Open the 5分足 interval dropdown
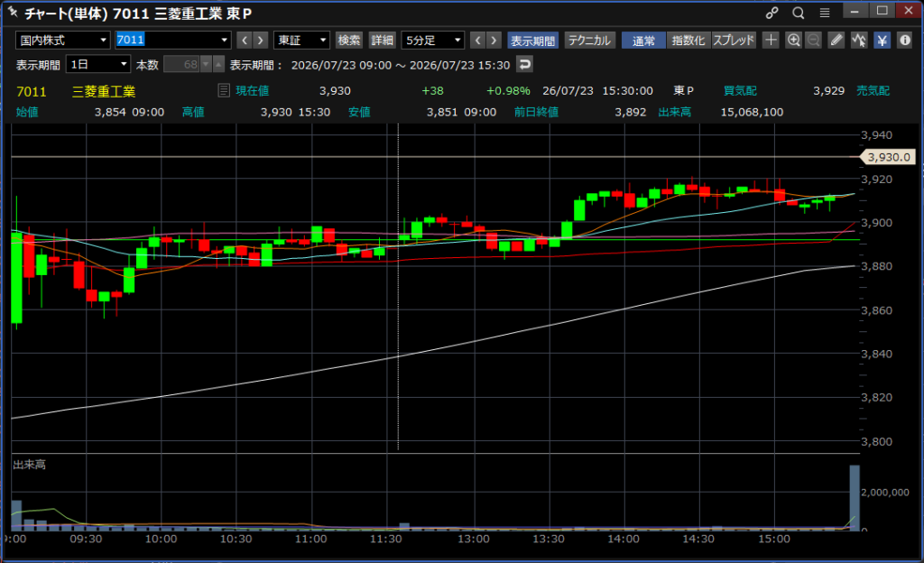 click(x=433, y=40)
